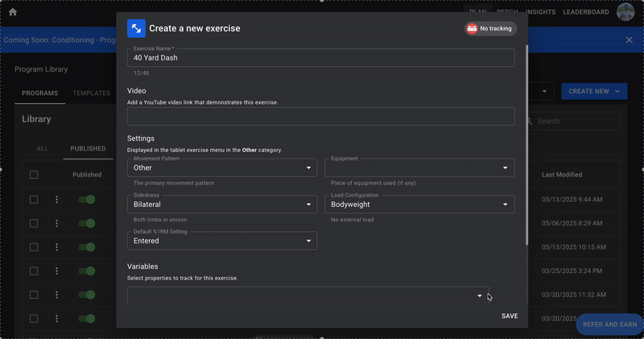Click the Last Modified column header
Image resolution: width=644 pixels, height=339 pixels.
point(561,175)
